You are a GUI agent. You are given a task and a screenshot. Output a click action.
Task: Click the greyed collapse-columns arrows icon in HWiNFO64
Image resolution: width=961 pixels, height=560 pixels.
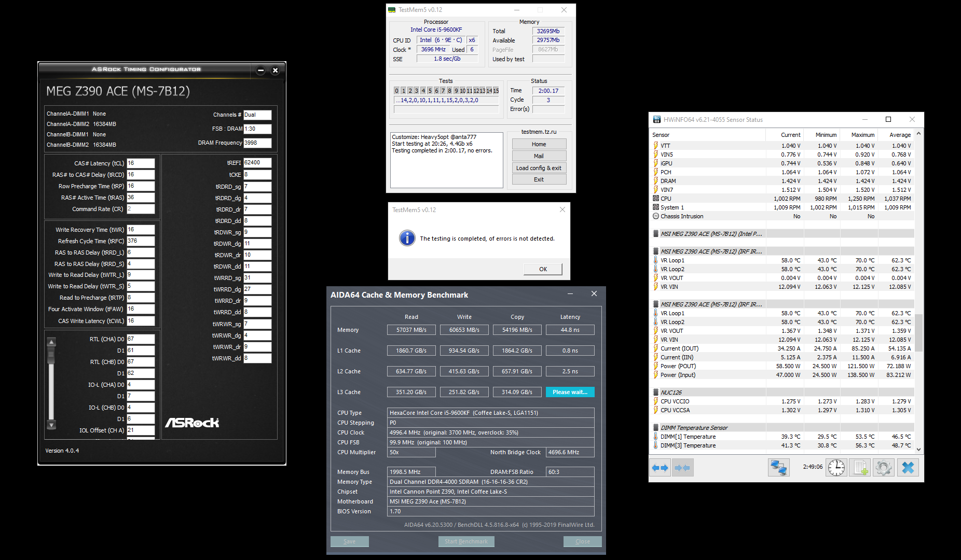click(x=682, y=468)
